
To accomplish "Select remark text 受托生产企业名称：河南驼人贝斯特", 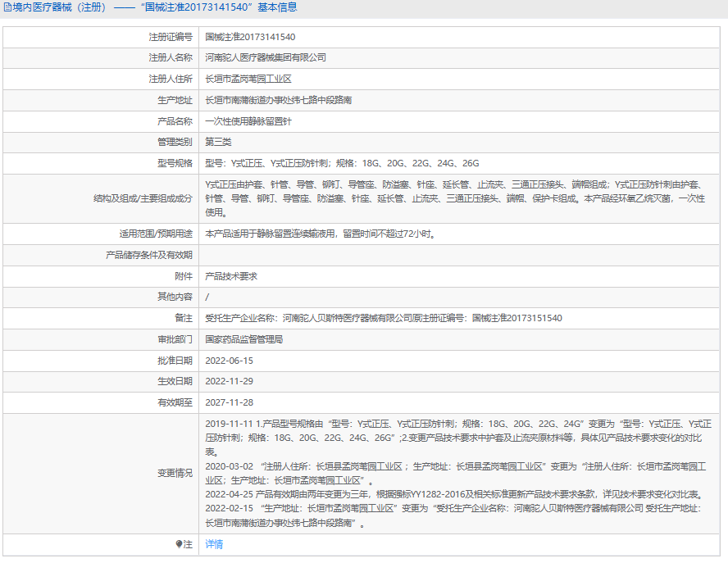I will [384, 318].
